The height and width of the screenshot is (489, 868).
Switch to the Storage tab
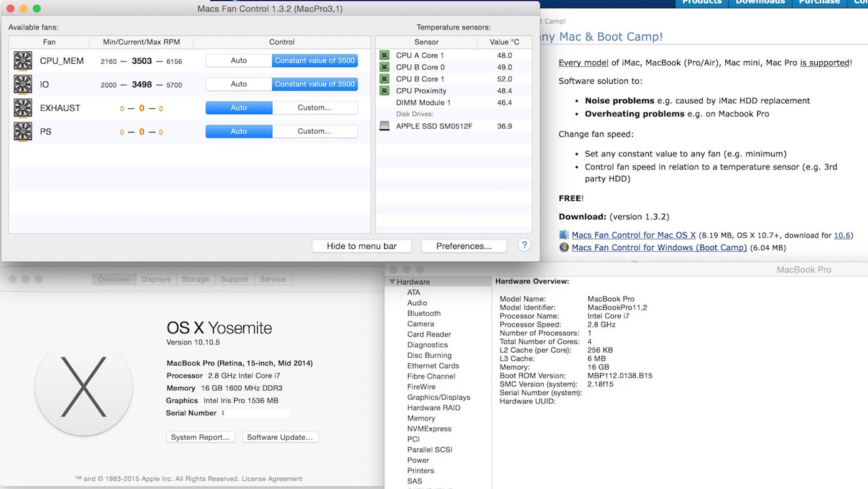[195, 280]
